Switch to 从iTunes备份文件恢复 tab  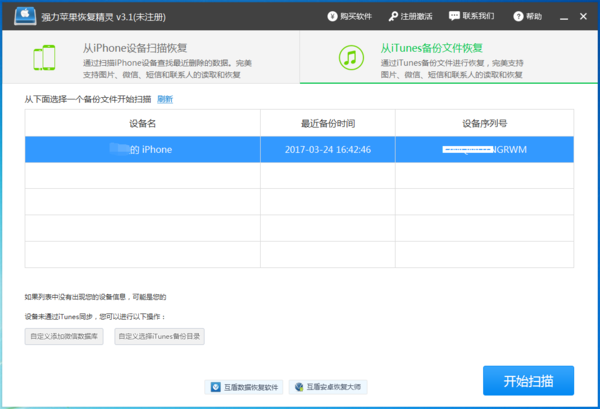448,57
